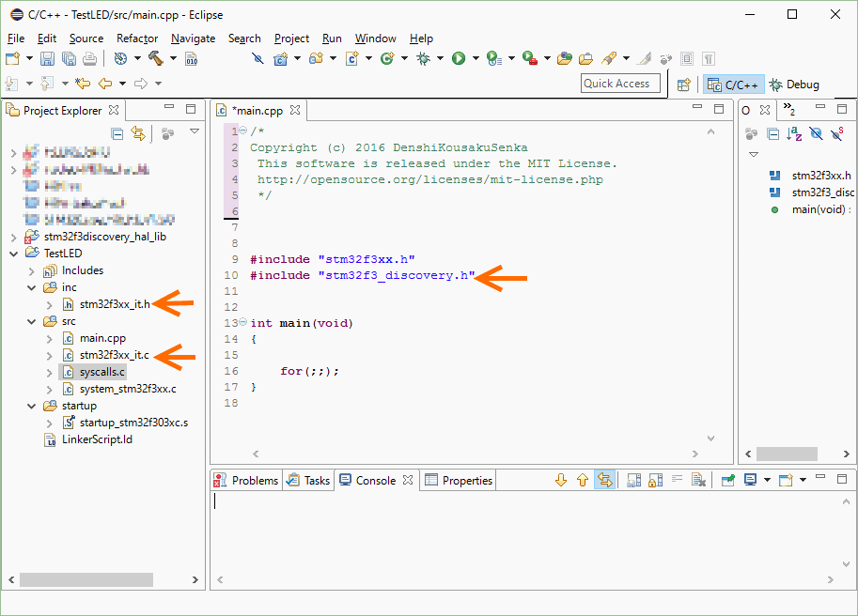Expand the stm32f3discovery_hal_lib project
The image size is (858, 616).
click(13, 238)
